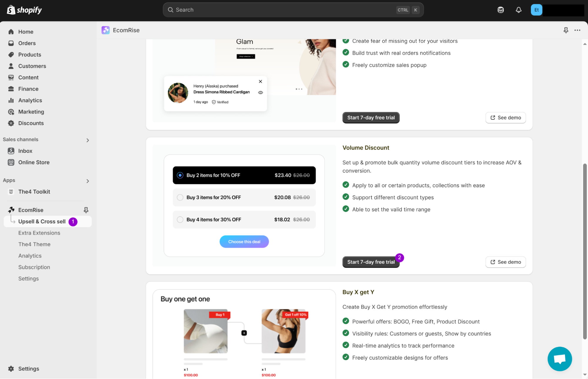Click the Volume Discount heading

(x=366, y=148)
